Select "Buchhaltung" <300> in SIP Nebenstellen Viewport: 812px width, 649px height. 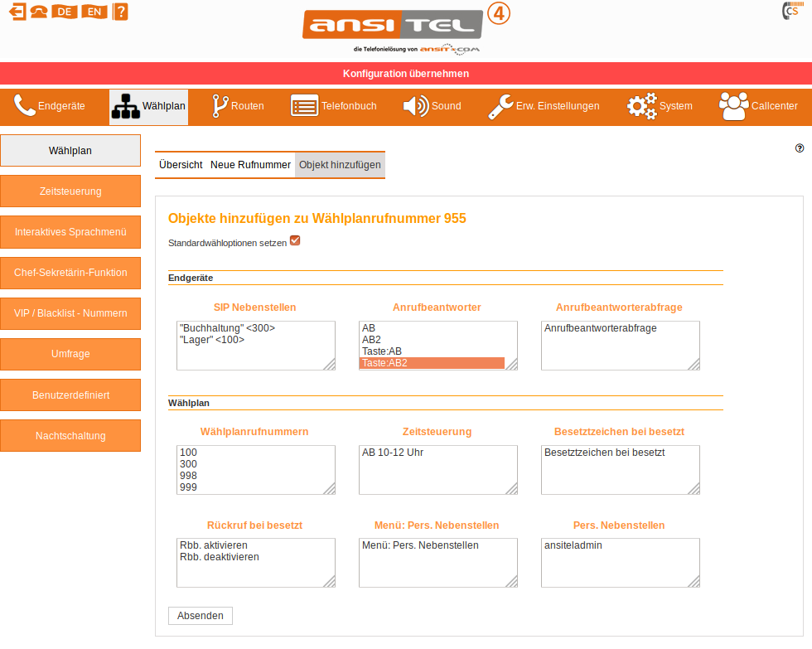point(227,328)
